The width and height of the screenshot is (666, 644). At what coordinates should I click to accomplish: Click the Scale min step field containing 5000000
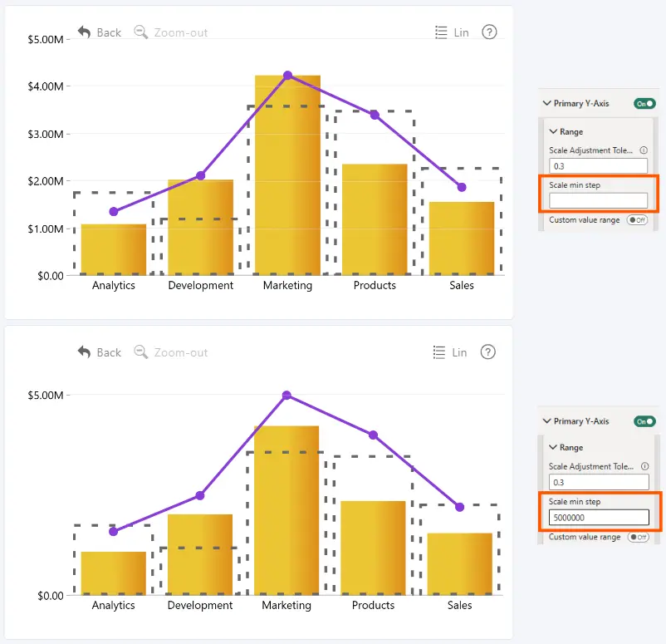[x=599, y=518]
